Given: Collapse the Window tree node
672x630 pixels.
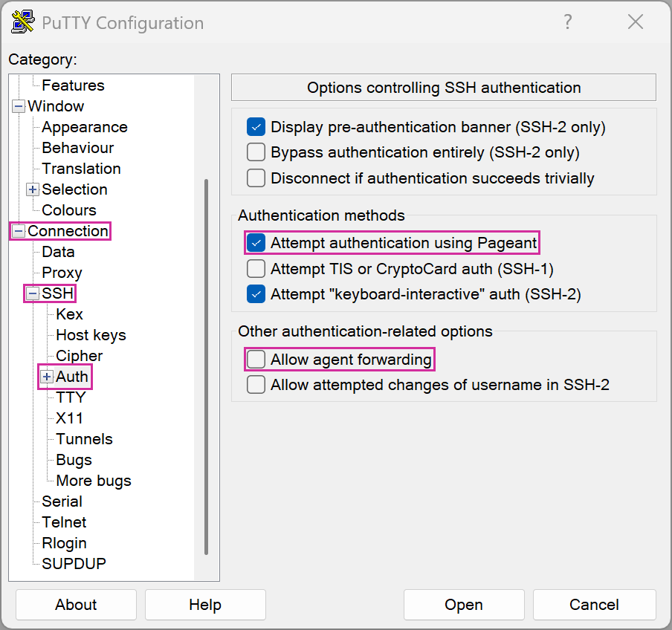Looking at the screenshot, I should point(19,106).
